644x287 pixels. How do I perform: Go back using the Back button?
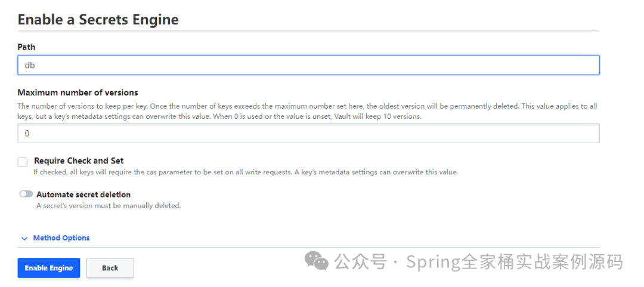[x=110, y=268]
